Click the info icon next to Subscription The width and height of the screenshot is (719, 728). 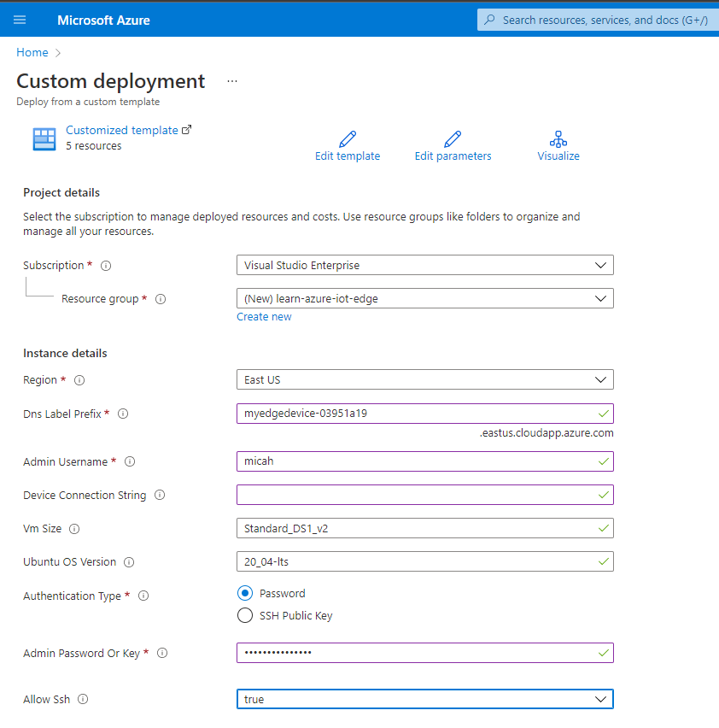(x=105, y=265)
